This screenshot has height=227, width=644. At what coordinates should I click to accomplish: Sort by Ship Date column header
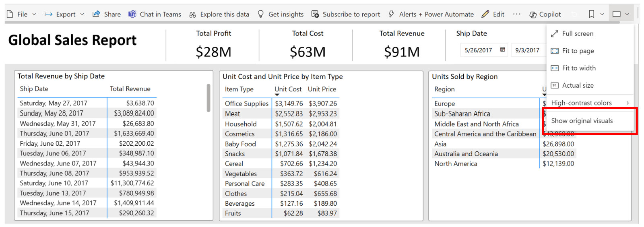pos(34,89)
